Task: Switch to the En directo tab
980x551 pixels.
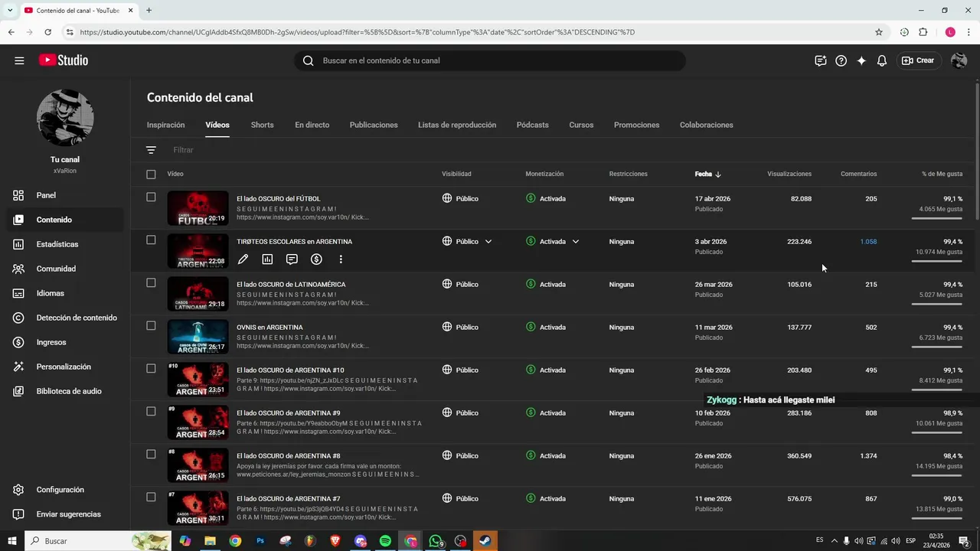Action: (312, 125)
